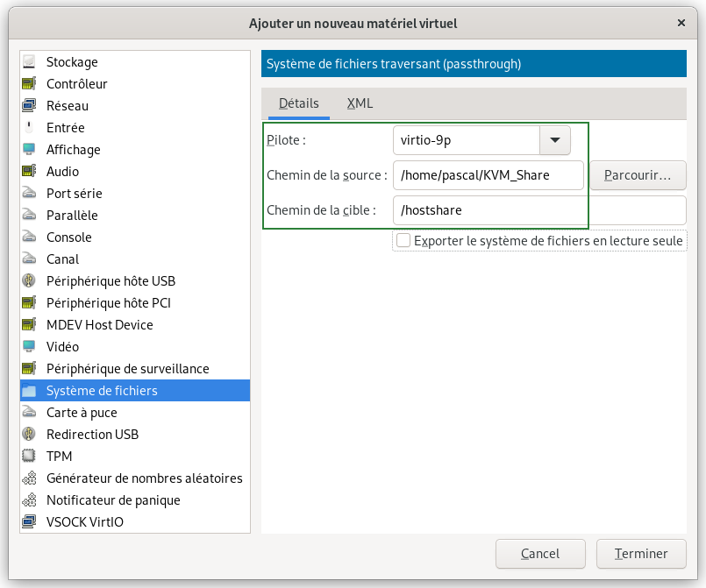Click the VSOCK VirtIO icon

[x=29, y=522]
